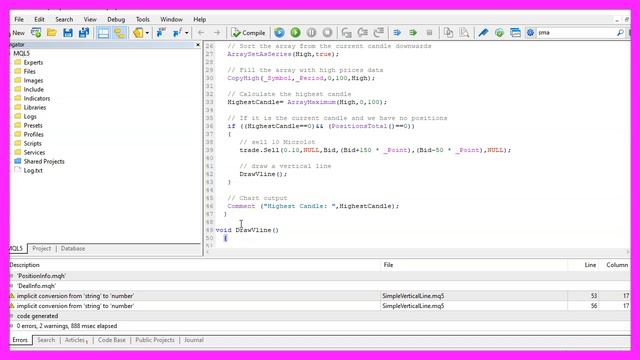Click the blue start debugging icon

pos(279,33)
